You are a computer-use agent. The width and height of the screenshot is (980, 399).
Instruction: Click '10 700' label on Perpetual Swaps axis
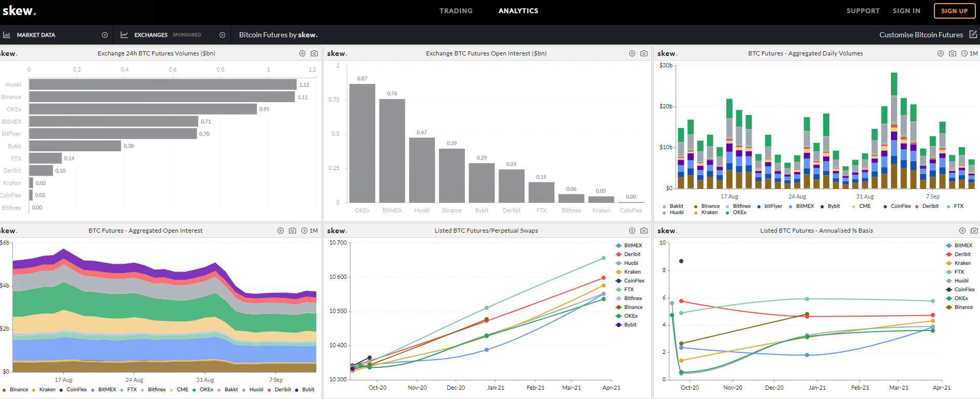[x=338, y=243]
